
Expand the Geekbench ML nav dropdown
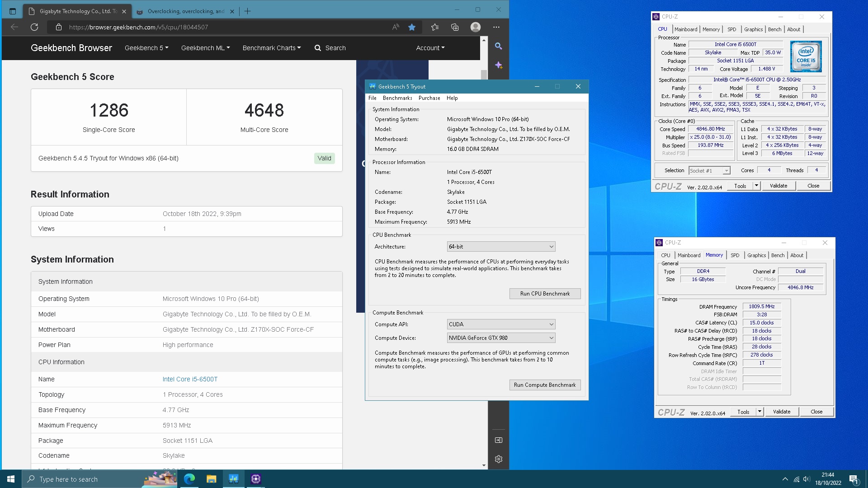[x=206, y=48]
